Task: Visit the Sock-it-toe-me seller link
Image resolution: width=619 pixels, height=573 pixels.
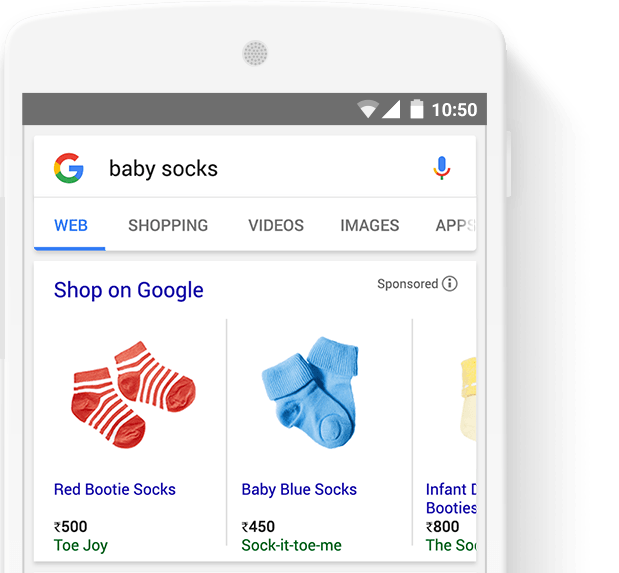Action: pos(291,545)
